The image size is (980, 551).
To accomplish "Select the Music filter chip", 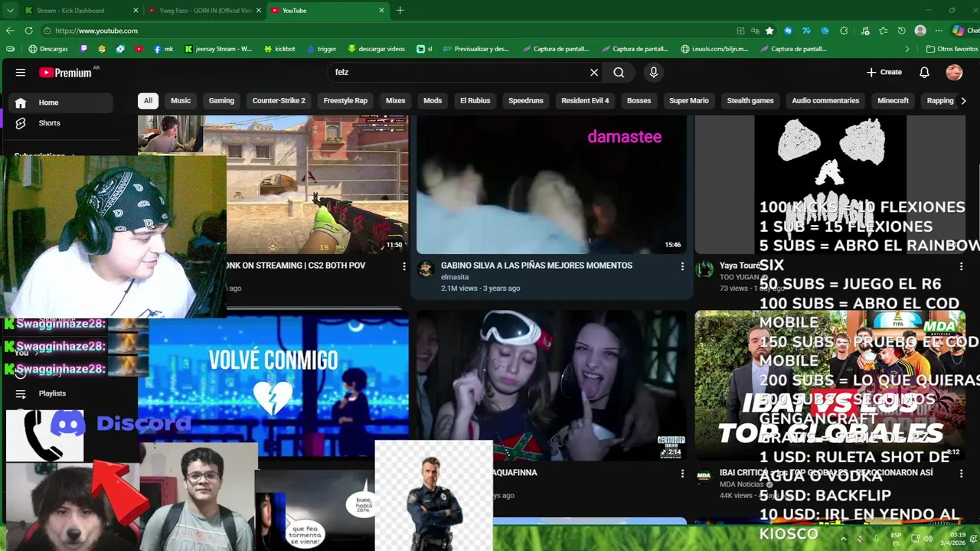I will (181, 100).
